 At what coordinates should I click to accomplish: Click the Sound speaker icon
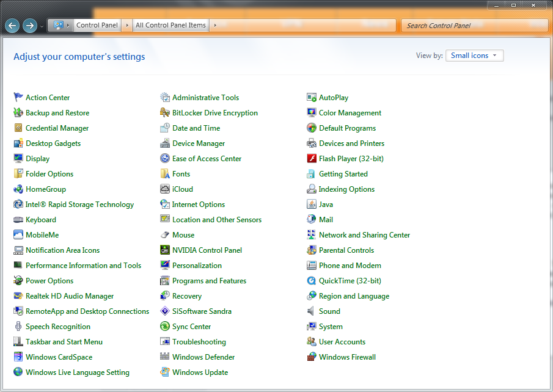(x=310, y=311)
